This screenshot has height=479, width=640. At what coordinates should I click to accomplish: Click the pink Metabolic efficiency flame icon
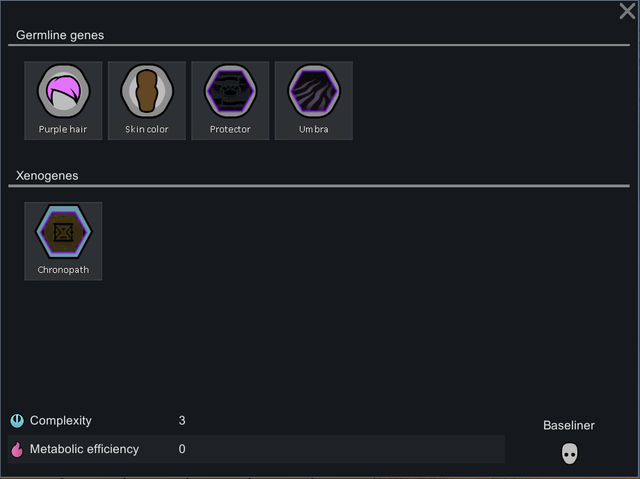pos(17,449)
